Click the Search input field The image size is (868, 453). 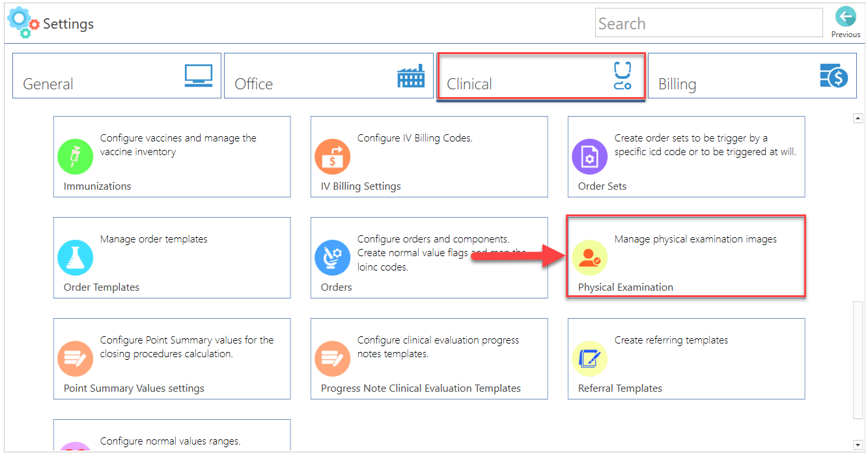709,23
